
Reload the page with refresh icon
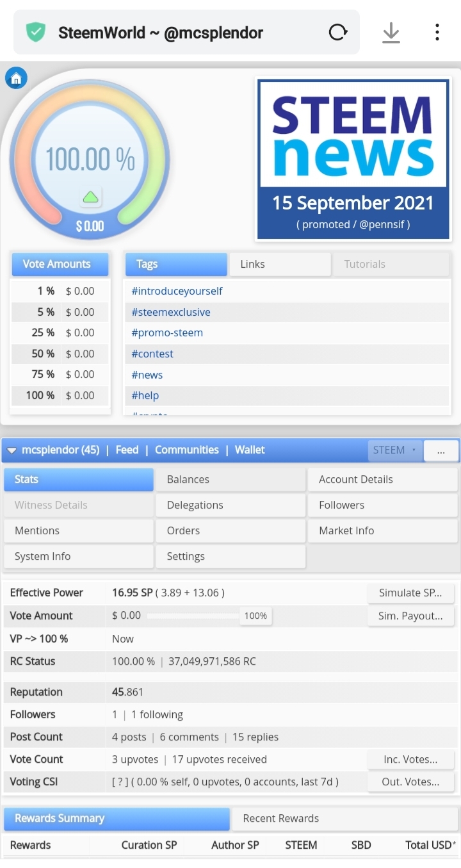coord(337,32)
